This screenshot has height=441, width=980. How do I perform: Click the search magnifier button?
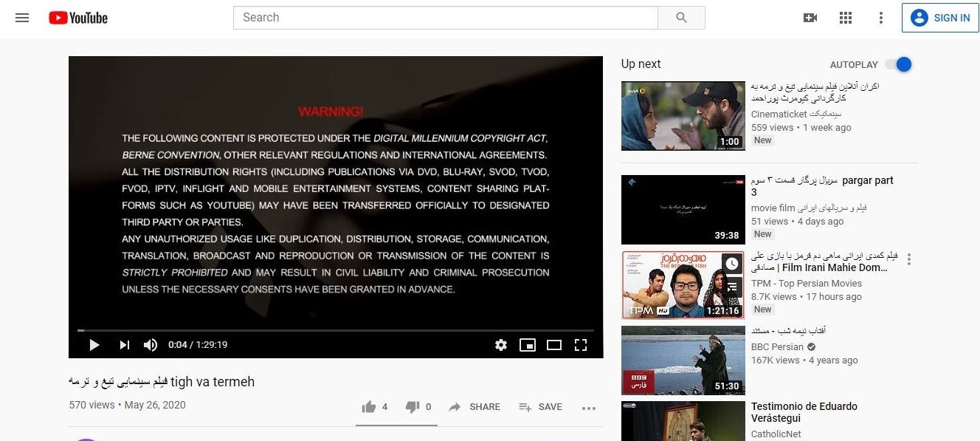680,18
